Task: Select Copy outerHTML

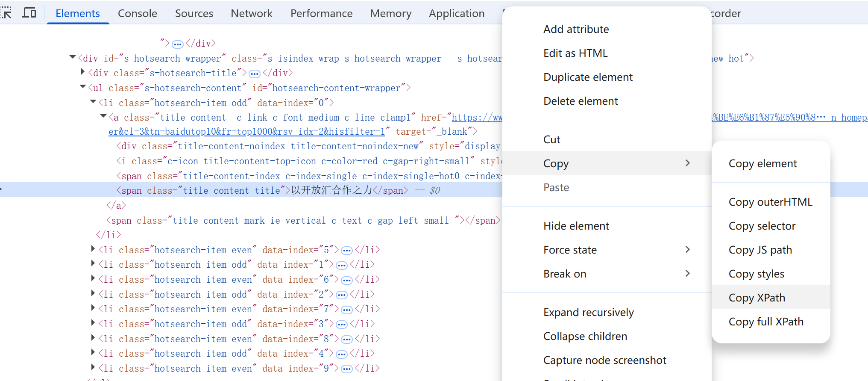Action: tap(771, 202)
